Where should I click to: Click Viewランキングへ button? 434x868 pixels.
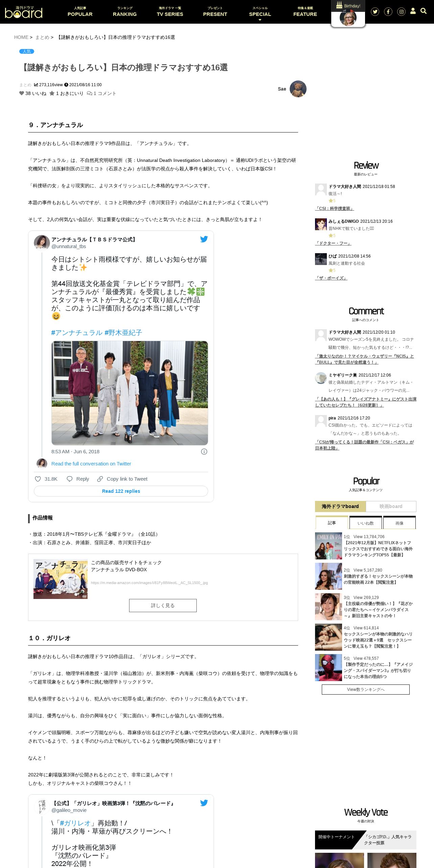[366, 690]
